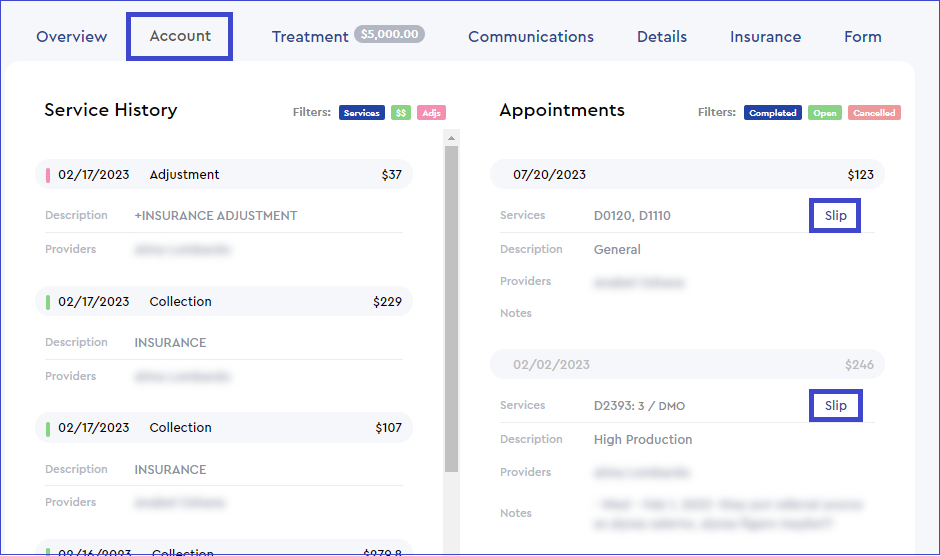Toggle the $$ collections filter
The width and height of the screenshot is (940, 556).
click(x=401, y=113)
